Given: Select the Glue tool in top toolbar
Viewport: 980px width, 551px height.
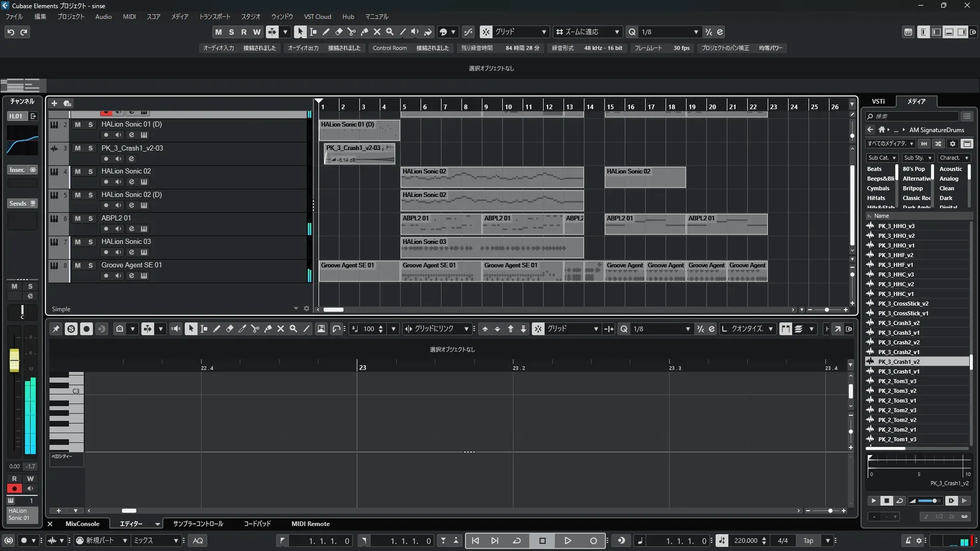Looking at the screenshot, I should (364, 32).
